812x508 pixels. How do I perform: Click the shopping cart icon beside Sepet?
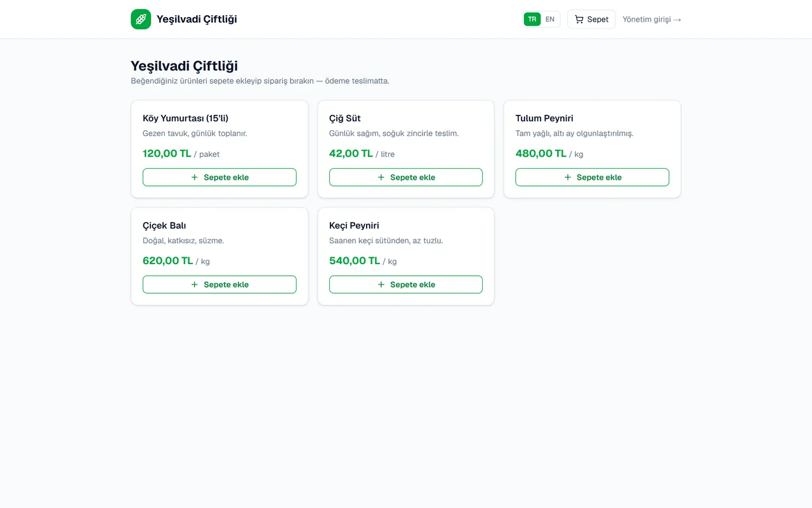(579, 19)
